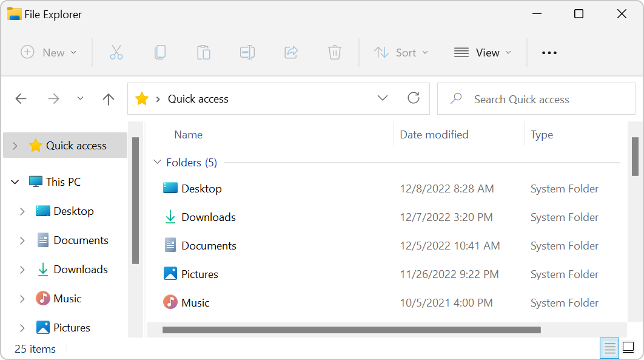The height and width of the screenshot is (360, 644).
Task: Switch to details view layout
Action: point(609,348)
